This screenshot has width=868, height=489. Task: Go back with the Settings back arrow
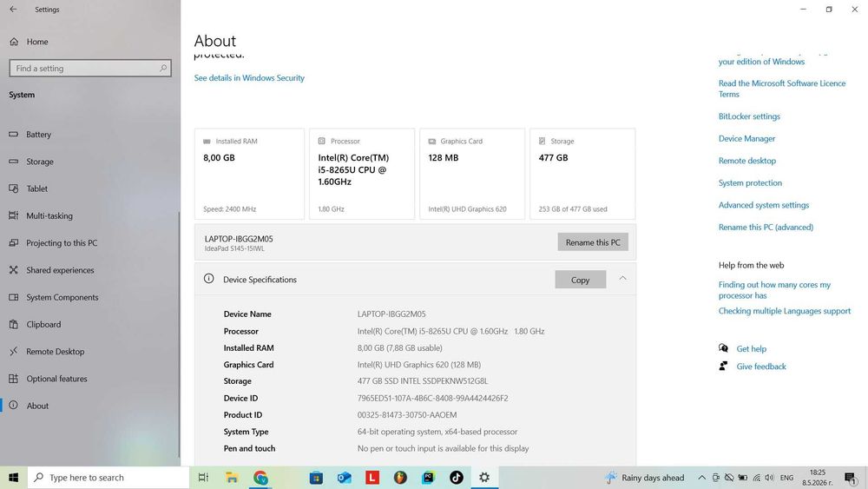[x=13, y=10]
